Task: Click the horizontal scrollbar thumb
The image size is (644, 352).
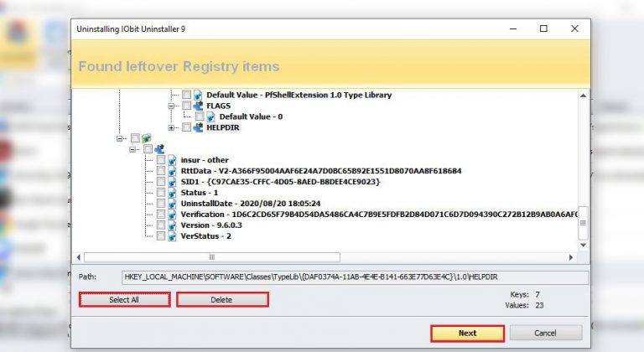Action: pos(211,257)
